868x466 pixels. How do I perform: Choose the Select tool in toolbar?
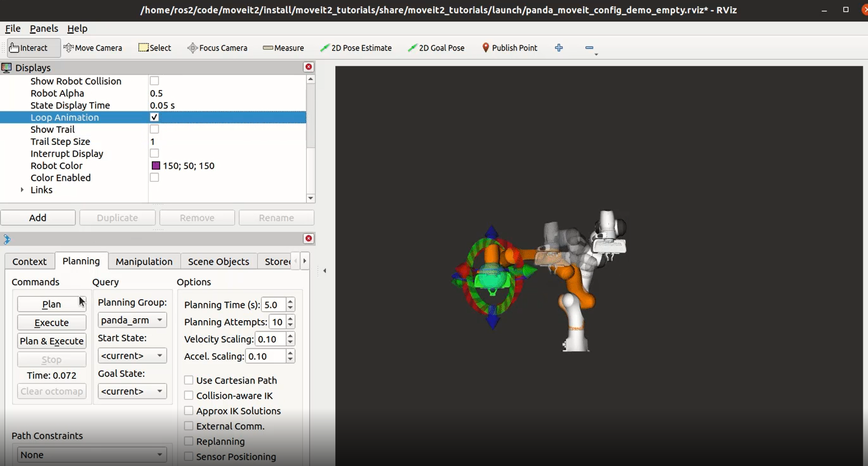click(x=155, y=48)
